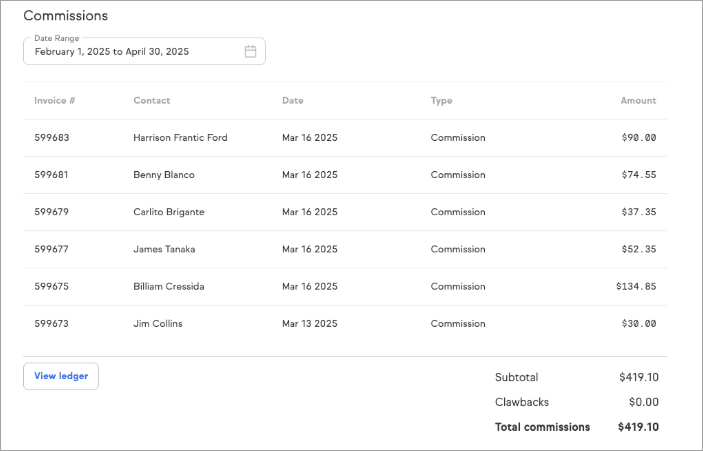Sort by Invoice # column header

[x=55, y=101]
